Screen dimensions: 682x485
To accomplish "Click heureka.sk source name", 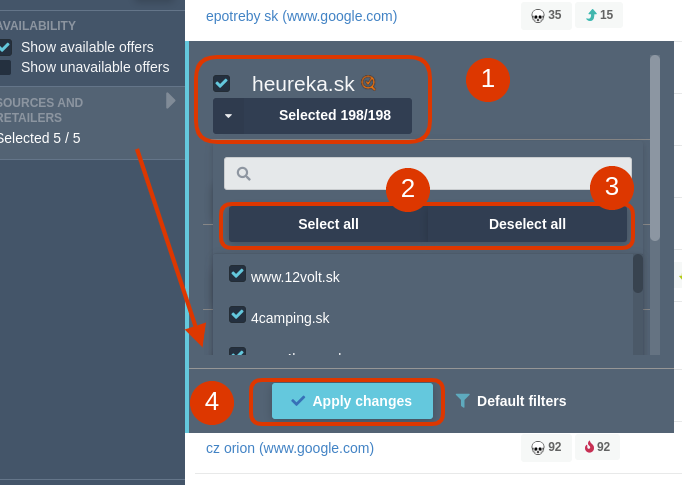I will click(x=303, y=84).
